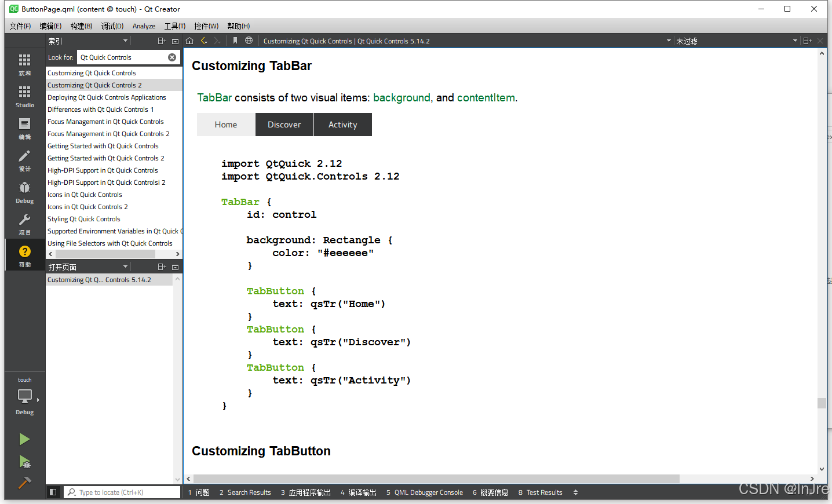
Task: Open General Messages pane
Action: click(490, 492)
